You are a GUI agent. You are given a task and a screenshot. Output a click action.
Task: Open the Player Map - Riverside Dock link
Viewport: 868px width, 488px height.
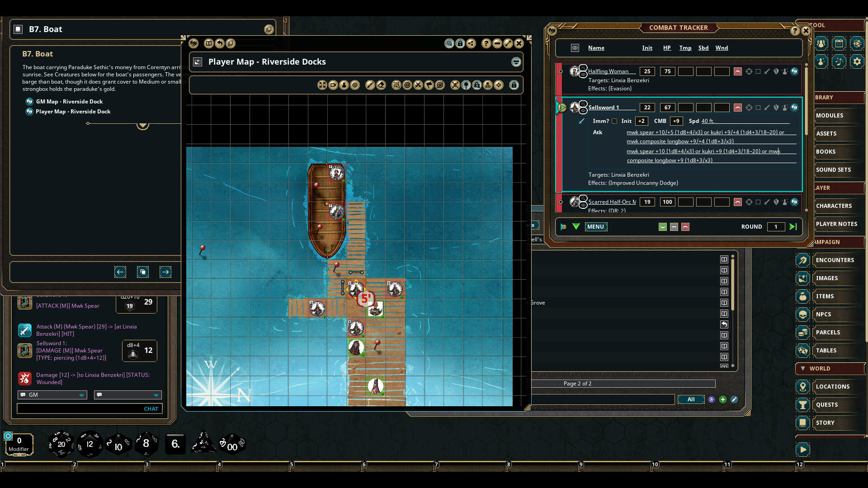pyautogui.click(x=73, y=112)
